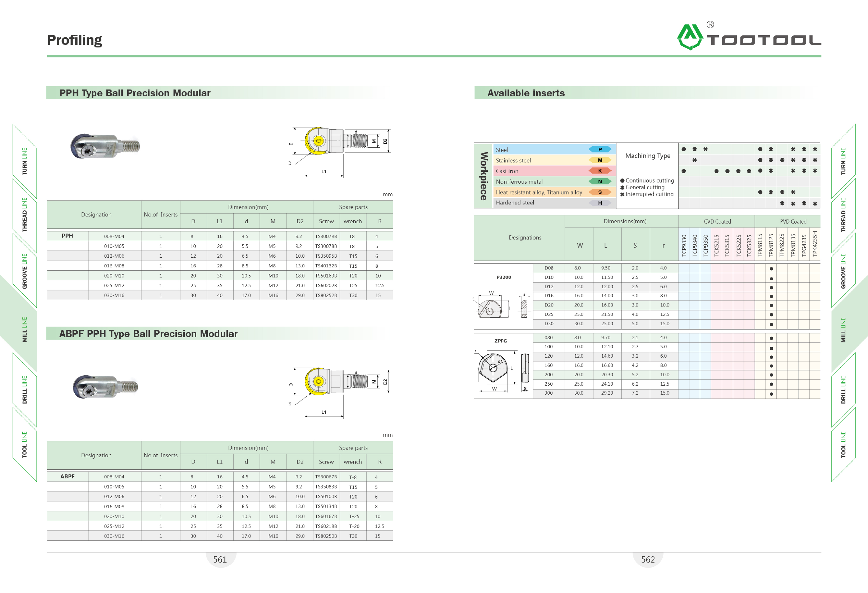Click the D08 row in P3200 table
The image size is (868, 593).
pyautogui.click(x=676, y=268)
